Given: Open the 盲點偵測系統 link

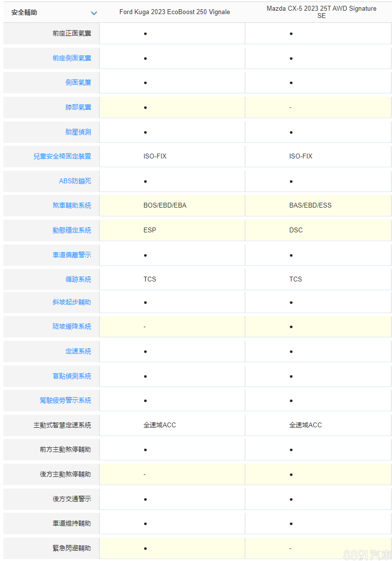Looking at the screenshot, I should [72, 376].
